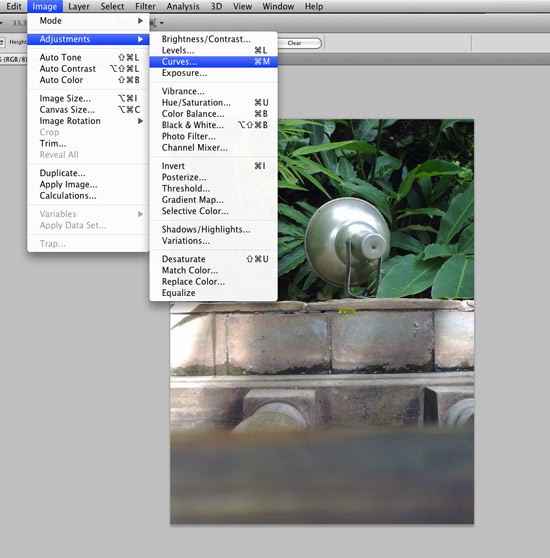Open the Filter menu
This screenshot has height=558, width=550.
(145, 6)
